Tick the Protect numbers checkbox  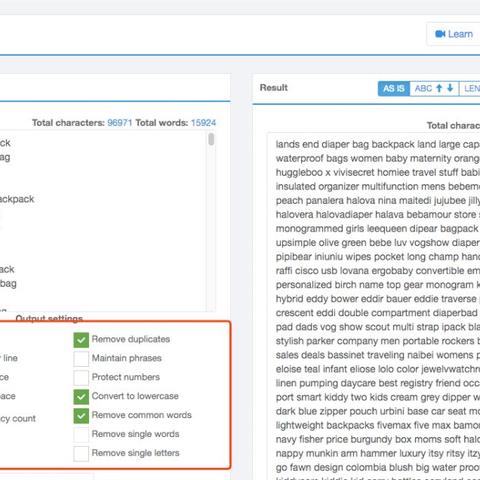81,378
